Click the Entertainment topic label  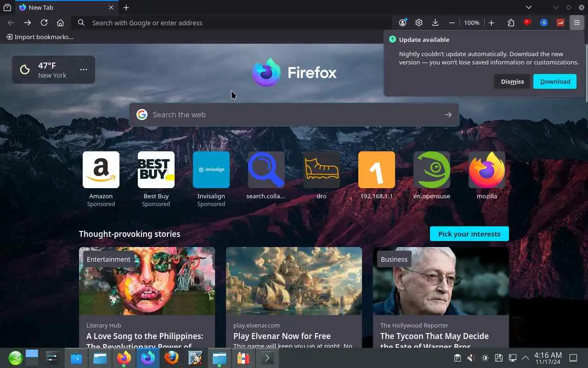pyautogui.click(x=108, y=259)
